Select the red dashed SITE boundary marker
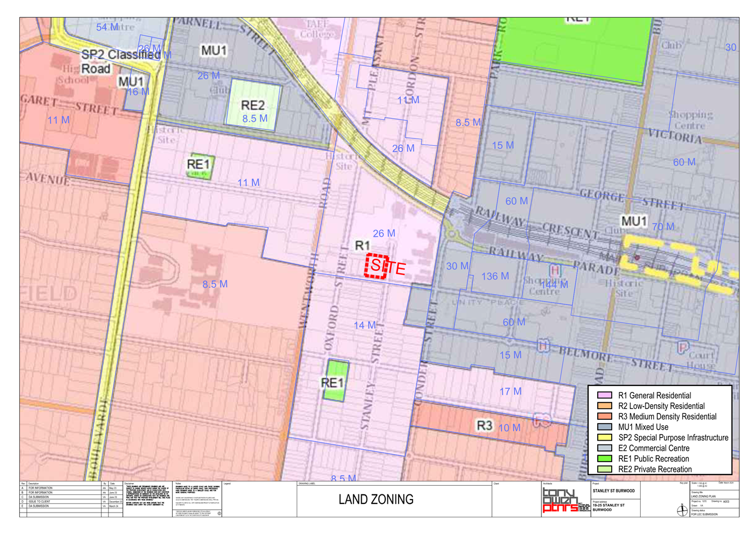Viewport: 756px width, 534px height. [x=376, y=266]
